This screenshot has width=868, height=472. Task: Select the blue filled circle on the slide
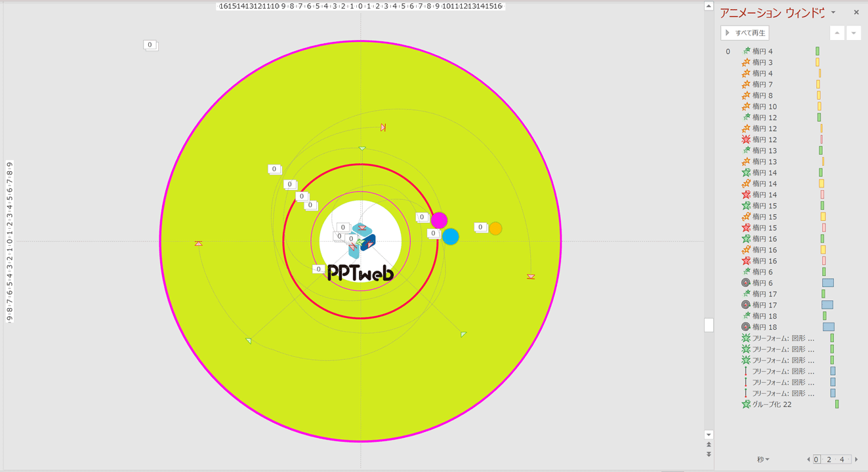(x=450, y=237)
